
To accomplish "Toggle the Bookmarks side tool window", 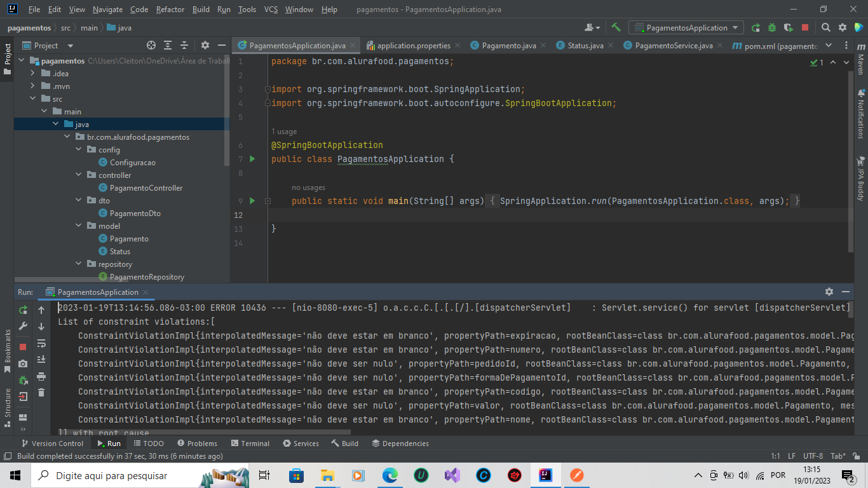I will coord(7,350).
